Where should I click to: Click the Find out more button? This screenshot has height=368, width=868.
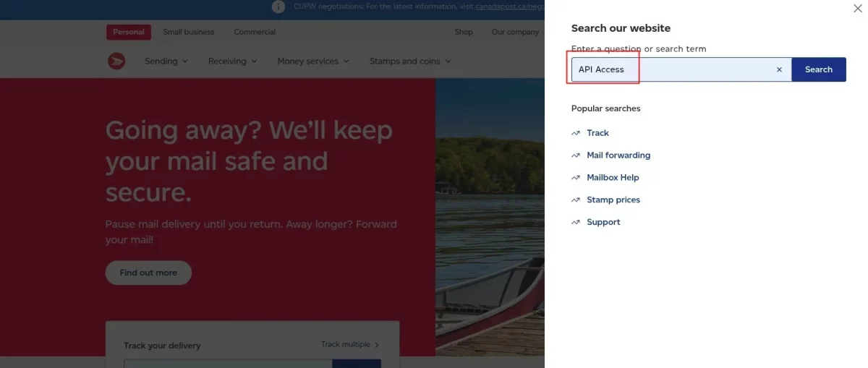[148, 273]
